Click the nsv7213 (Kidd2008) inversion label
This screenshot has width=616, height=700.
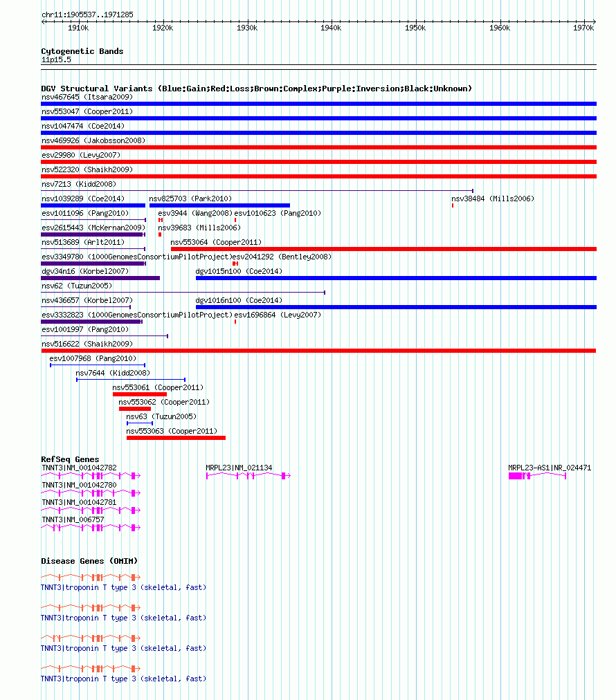point(79,185)
